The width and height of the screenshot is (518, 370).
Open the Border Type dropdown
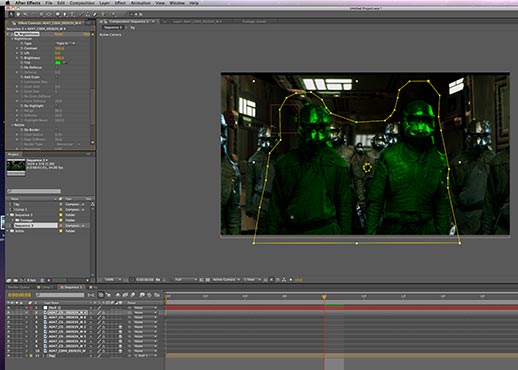(68, 144)
